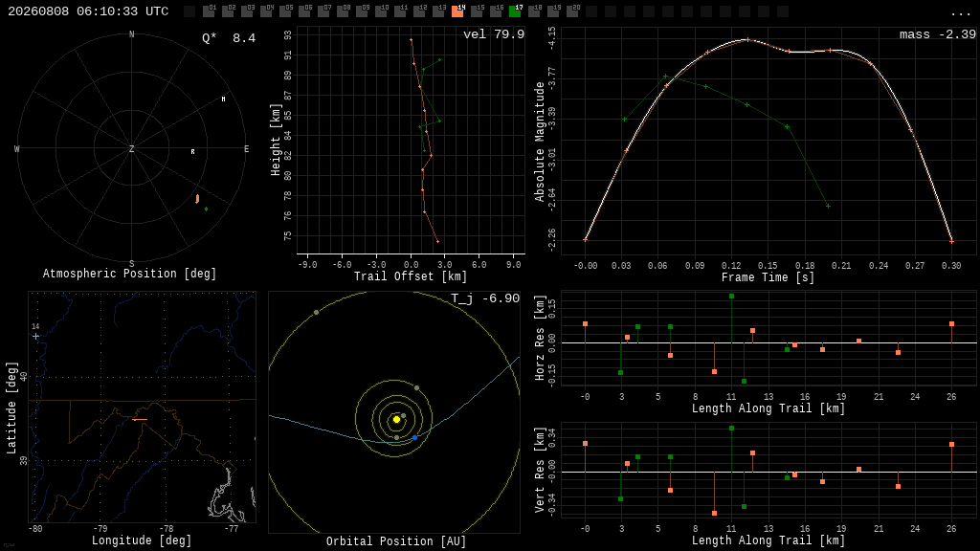This screenshot has width=980, height=551.
Task: Click the blue Earth dot in orbit plot
Action: click(414, 438)
